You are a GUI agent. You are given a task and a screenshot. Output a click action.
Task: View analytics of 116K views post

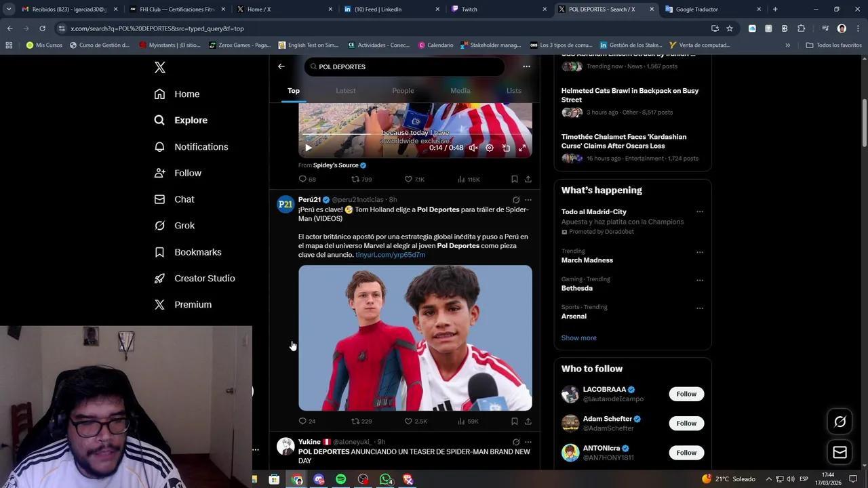click(469, 180)
